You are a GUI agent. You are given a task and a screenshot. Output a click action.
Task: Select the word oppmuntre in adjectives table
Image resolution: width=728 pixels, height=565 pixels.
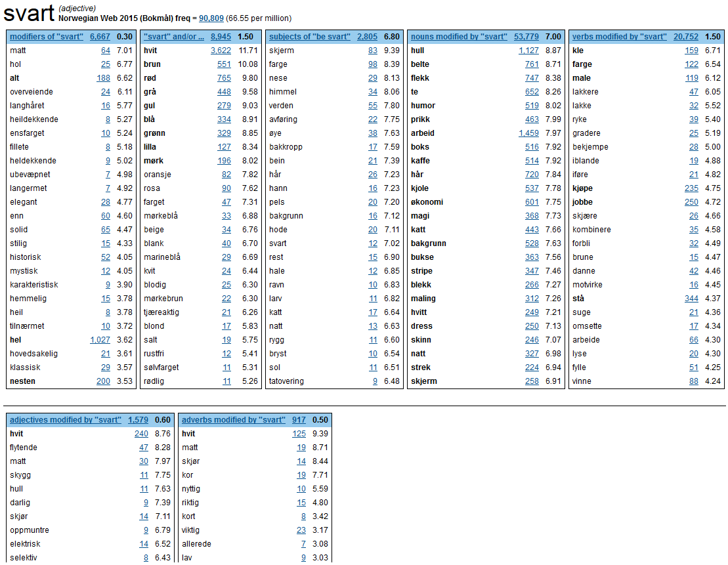[x=30, y=530]
